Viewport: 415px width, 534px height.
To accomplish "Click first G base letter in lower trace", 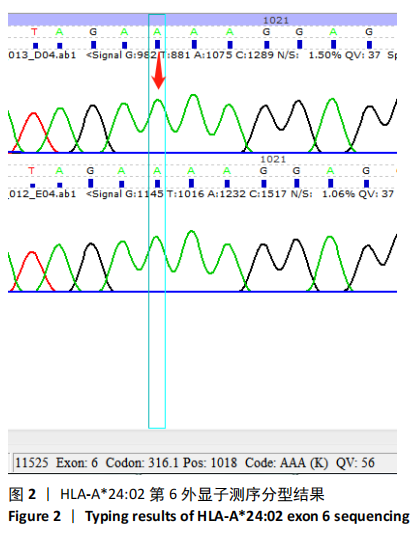I will pos(90,171).
